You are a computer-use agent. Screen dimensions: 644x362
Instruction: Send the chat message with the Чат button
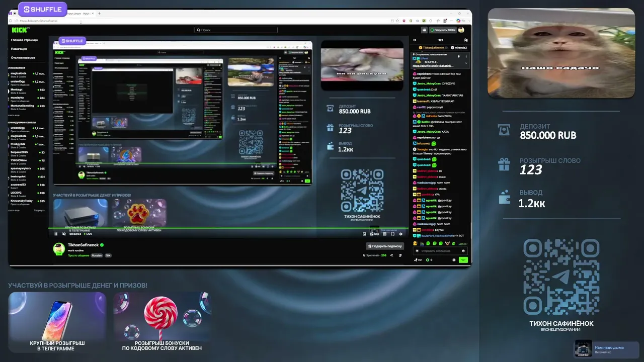[x=463, y=260]
